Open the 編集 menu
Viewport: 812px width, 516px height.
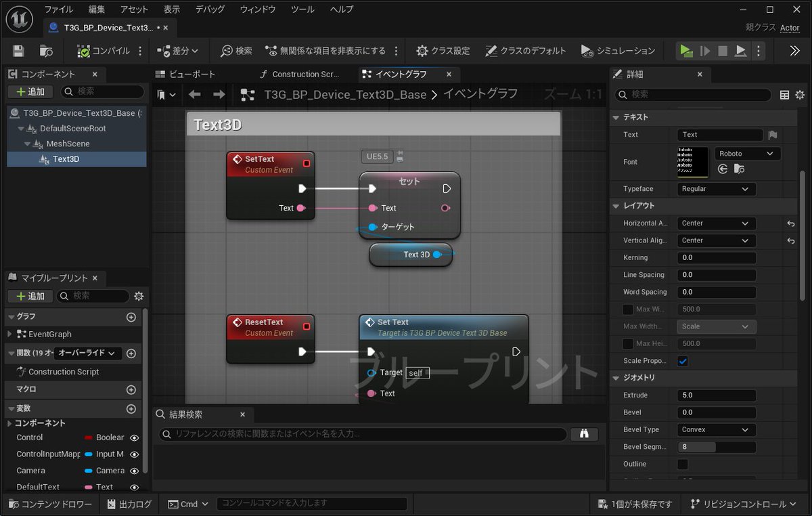97,9
